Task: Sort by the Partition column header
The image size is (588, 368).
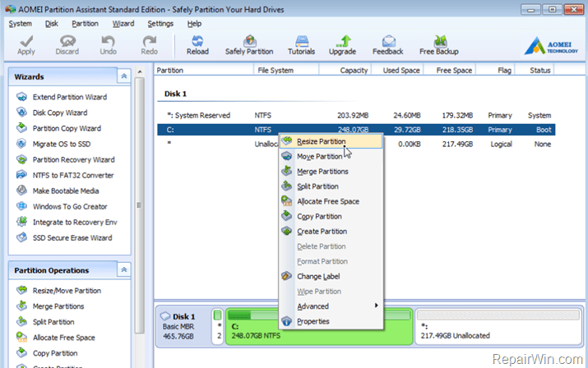Action: click(204, 70)
